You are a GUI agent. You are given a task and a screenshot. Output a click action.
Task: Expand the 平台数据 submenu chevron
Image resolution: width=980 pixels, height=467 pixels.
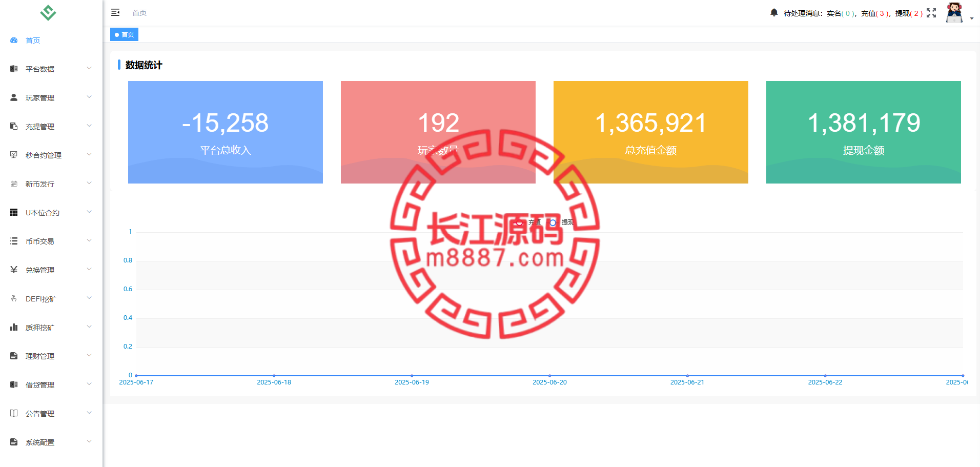pos(89,68)
